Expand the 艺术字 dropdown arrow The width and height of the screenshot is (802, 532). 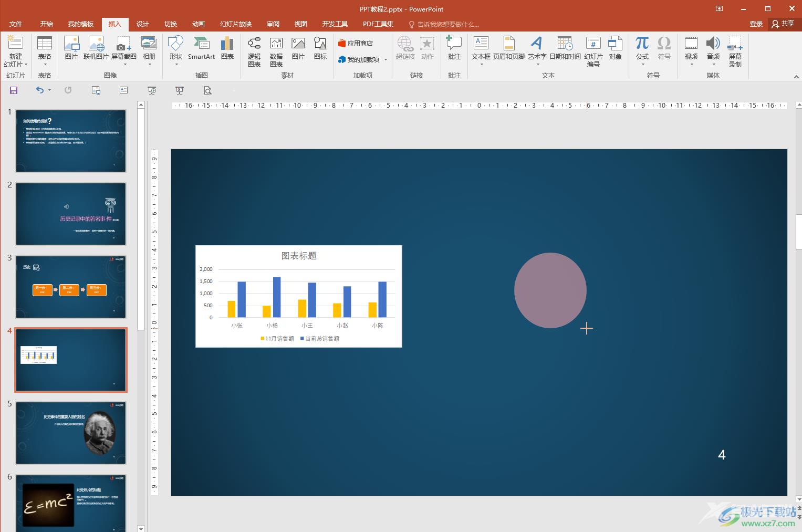pos(538,65)
